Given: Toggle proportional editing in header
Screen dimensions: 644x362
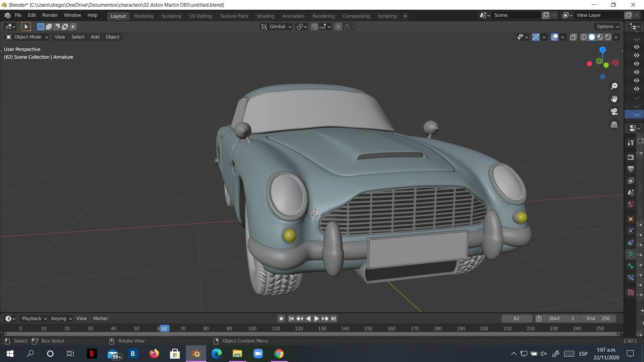Looking at the screenshot, I should point(338,27).
